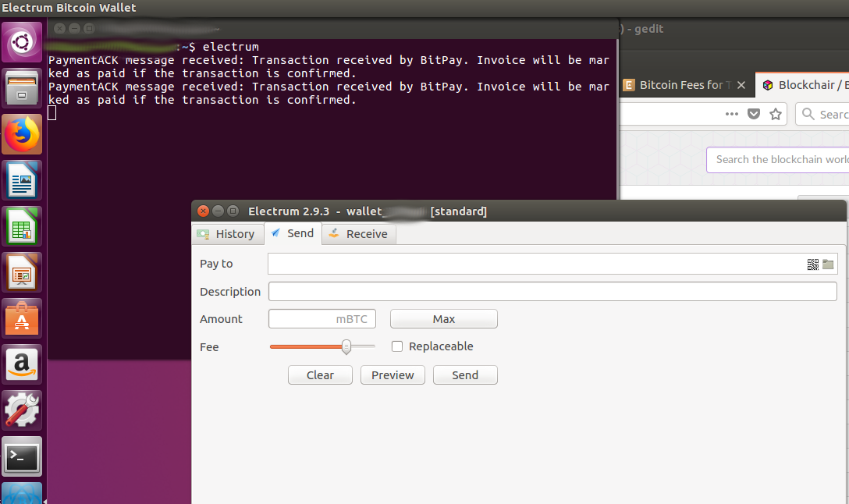The height and width of the screenshot is (504, 849).
Task: Open the Files manager in dock
Action: 22,87
